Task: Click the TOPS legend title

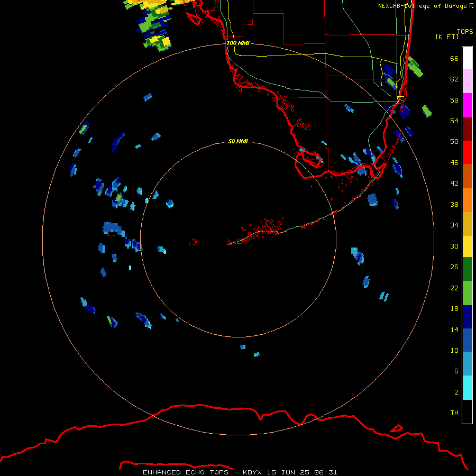Action: pyautogui.click(x=465, y=31)
